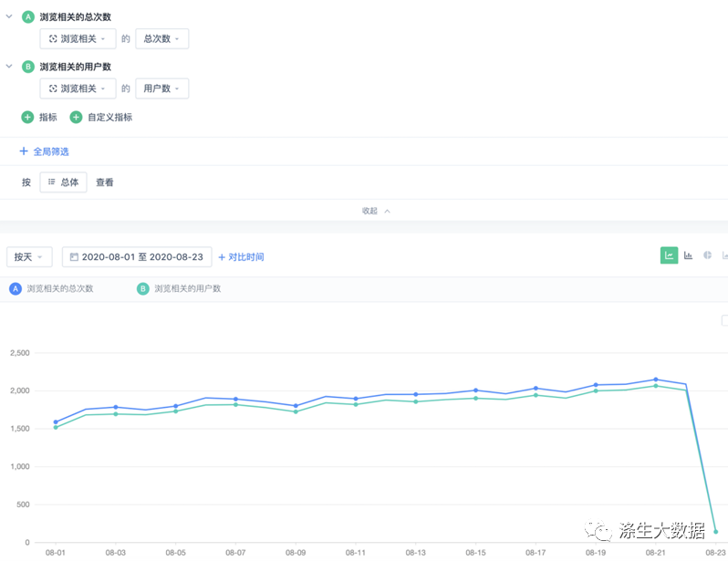728x562 pixels.
Task: Open the 用户数 metric dropdown
Action: point(161,88)
